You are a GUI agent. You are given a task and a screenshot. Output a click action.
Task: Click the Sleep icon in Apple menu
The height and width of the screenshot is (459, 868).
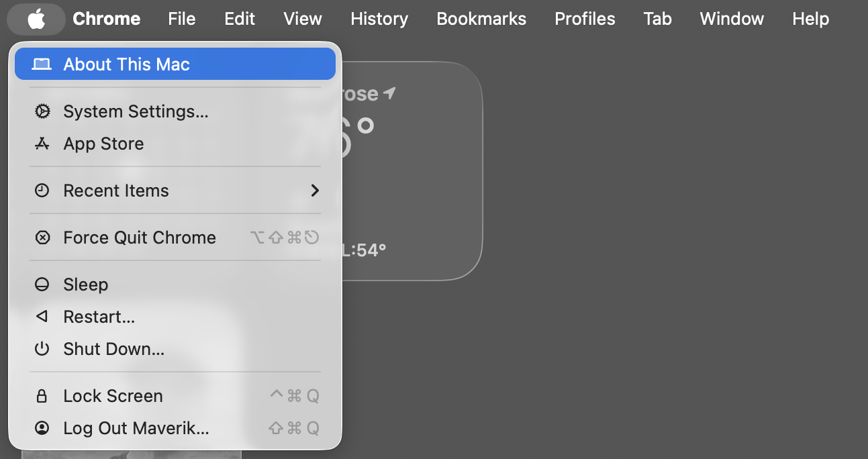42,285
